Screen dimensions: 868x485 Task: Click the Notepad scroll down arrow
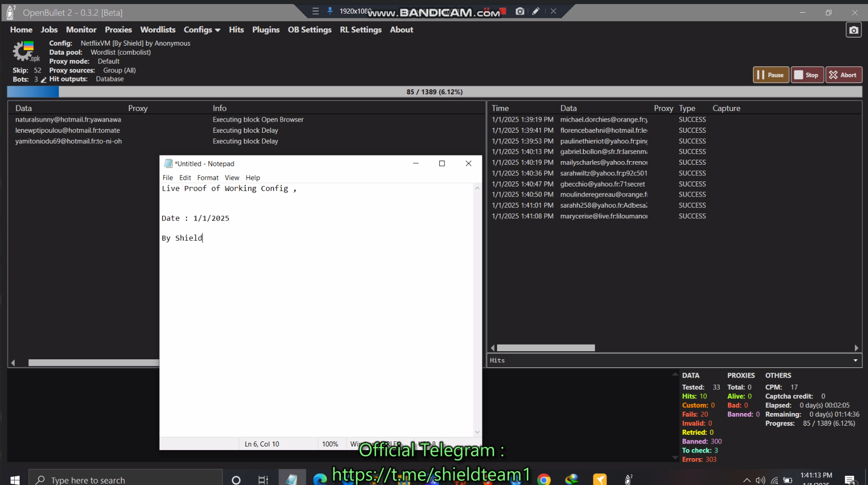[477, 432]
